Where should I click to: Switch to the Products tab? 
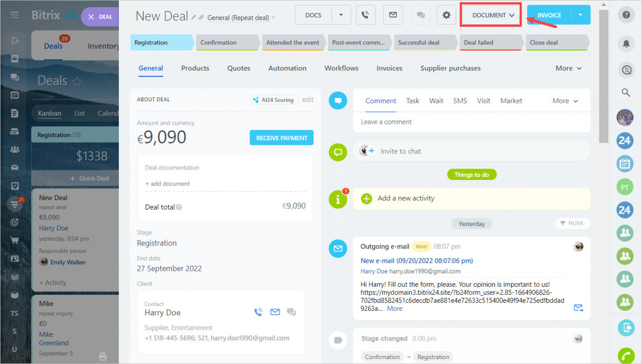coord(195,68)
